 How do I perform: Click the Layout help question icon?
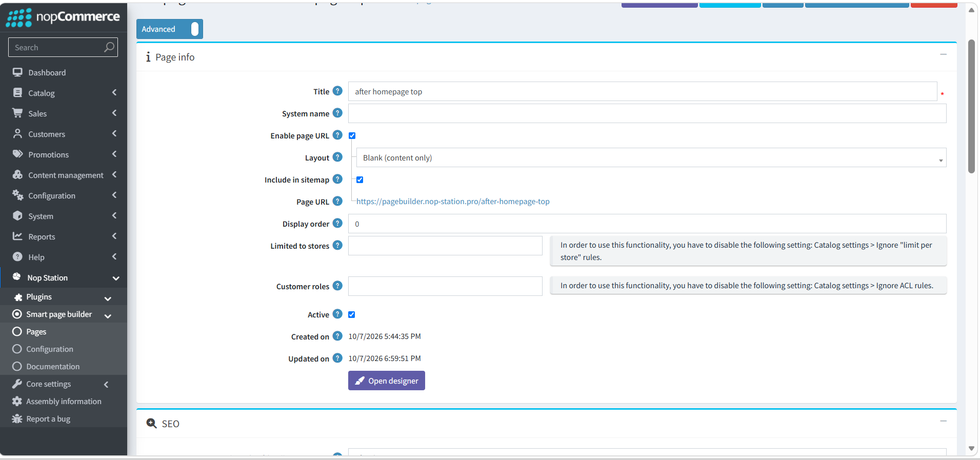[337, 157]
